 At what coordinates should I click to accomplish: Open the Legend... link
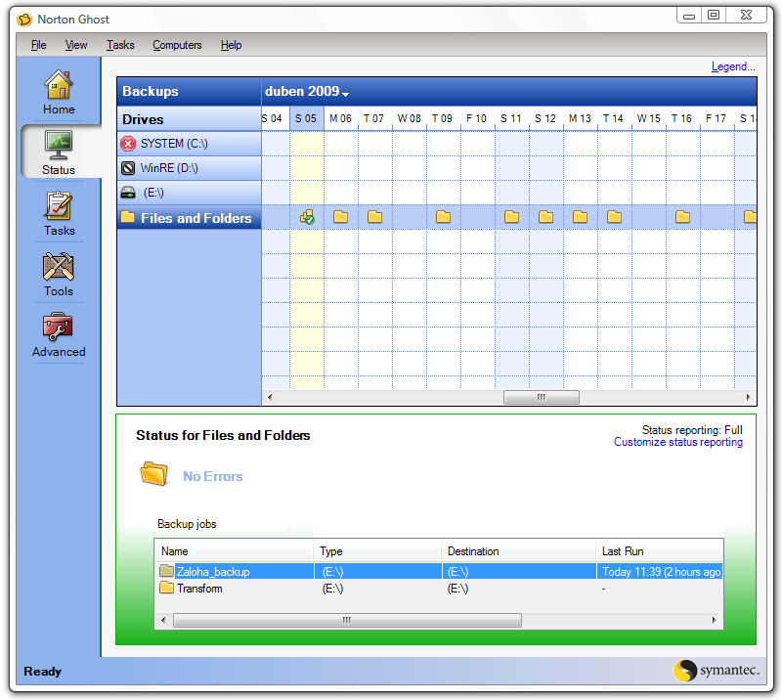pyautogui.click(x=733, y=66)
